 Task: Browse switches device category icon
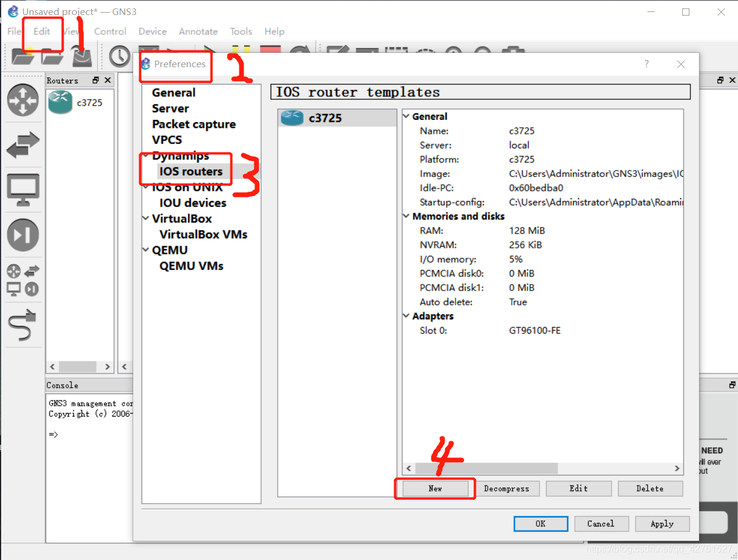(23, 145)
